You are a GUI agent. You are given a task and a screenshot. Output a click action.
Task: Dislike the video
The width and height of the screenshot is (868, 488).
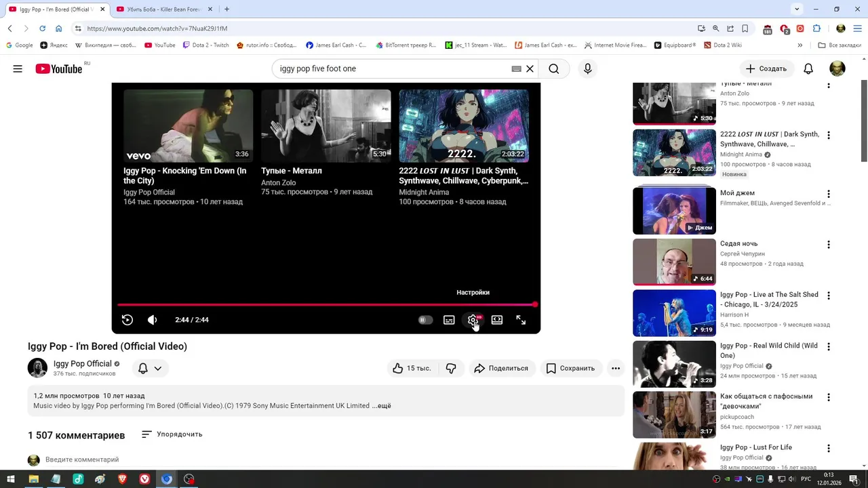point(451,368)
